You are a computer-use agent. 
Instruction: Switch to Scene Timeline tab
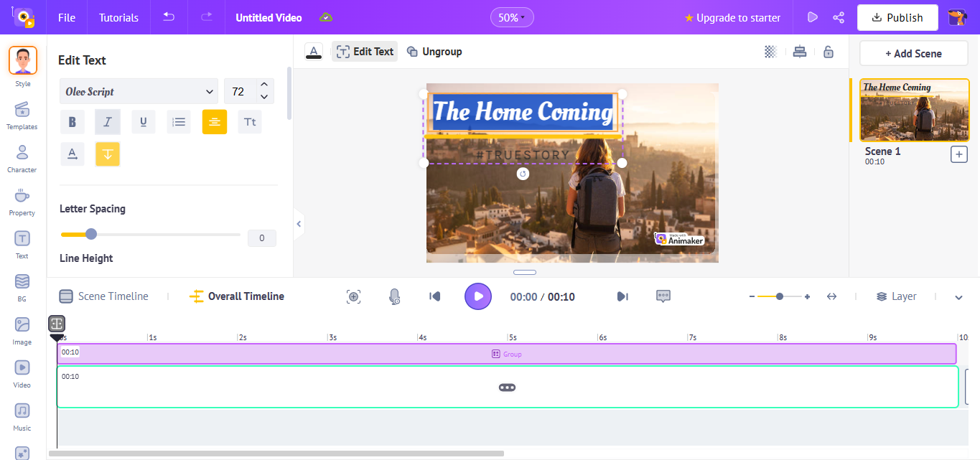(104, 296)
